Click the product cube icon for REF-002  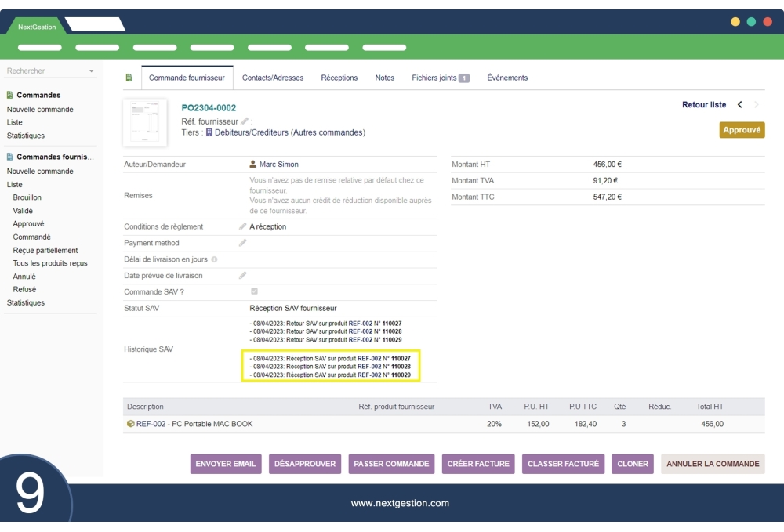point(131,424)
